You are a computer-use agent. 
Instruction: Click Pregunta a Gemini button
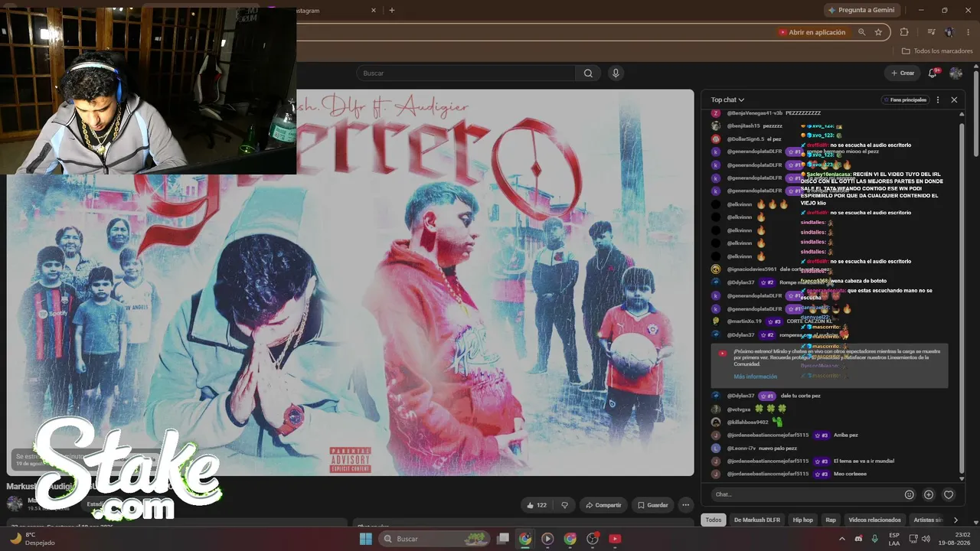[861, 10]
